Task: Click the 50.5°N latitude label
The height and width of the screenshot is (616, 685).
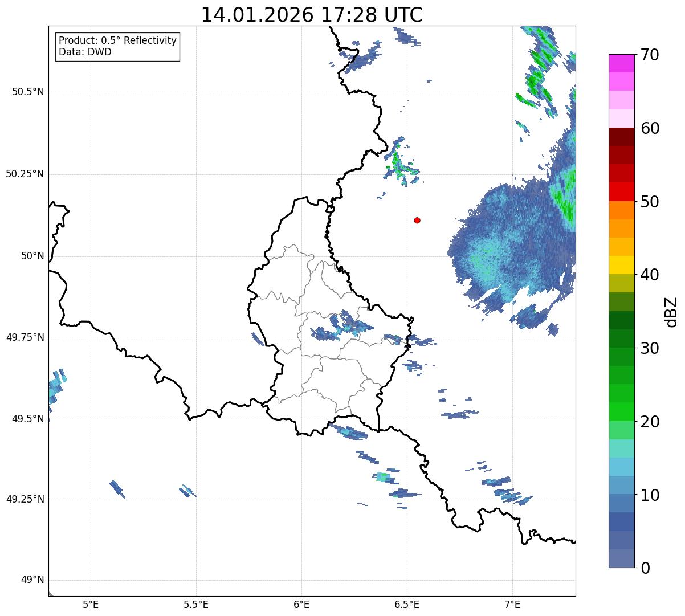Action: coord(27,92)
